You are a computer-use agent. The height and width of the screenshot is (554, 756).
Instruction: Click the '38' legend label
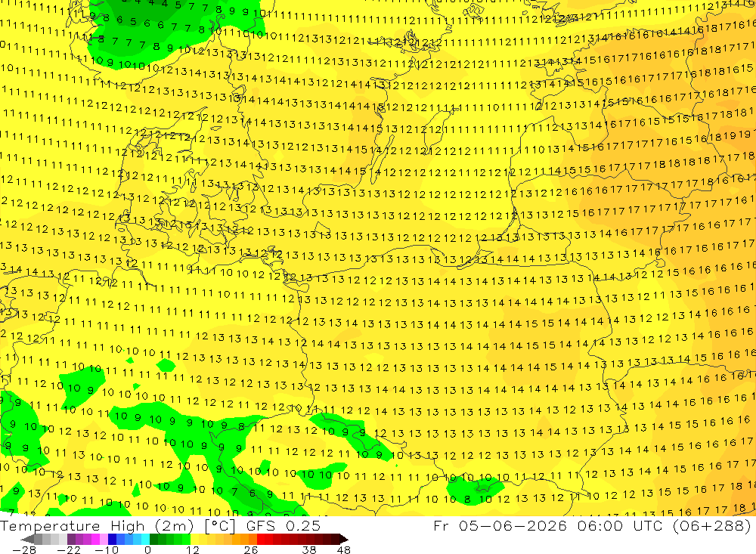[309, 549]
